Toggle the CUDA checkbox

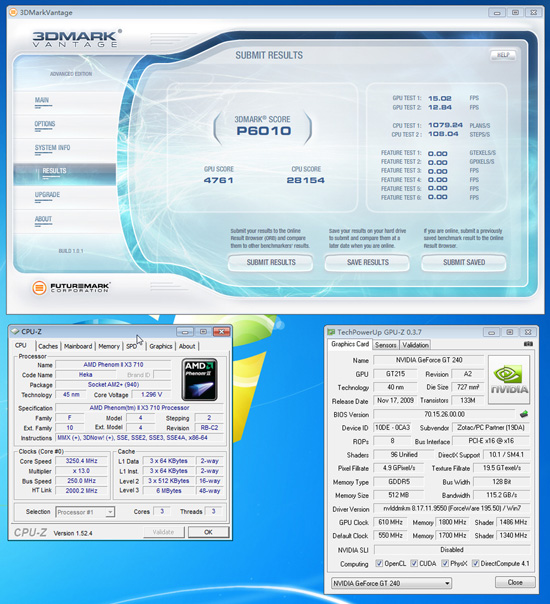click(414, 564)
